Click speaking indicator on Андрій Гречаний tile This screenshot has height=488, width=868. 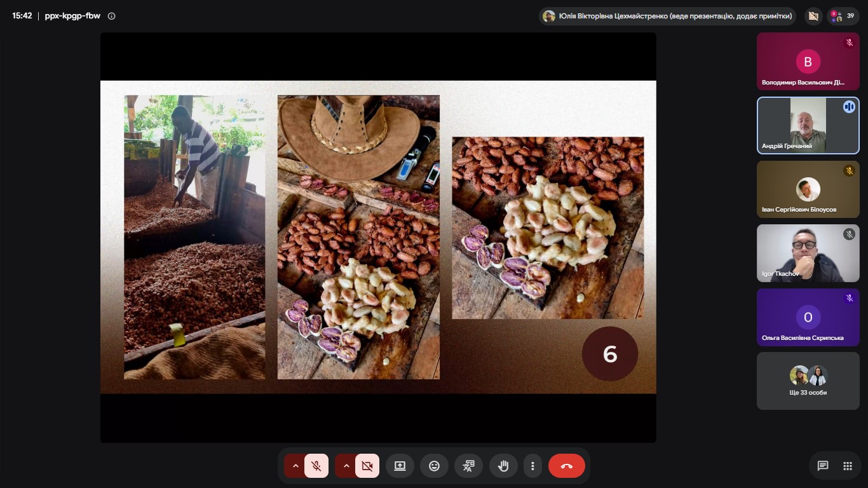(x=849, y=107)
